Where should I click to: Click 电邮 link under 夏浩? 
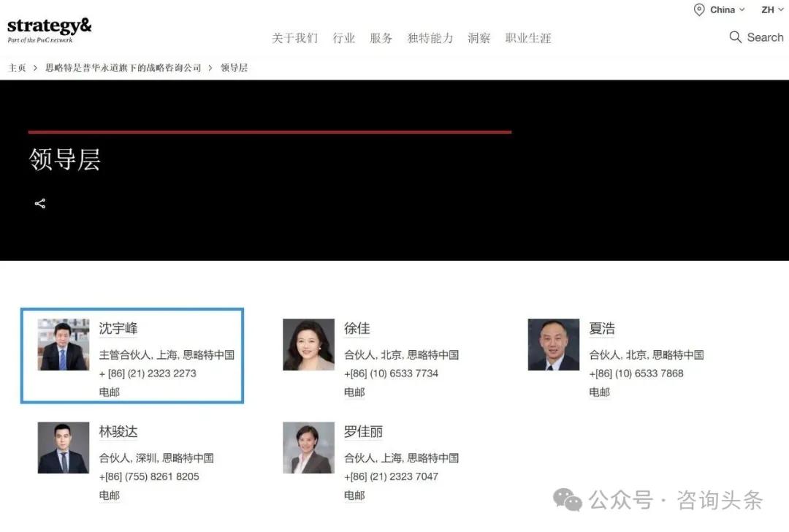pos(599,392)
